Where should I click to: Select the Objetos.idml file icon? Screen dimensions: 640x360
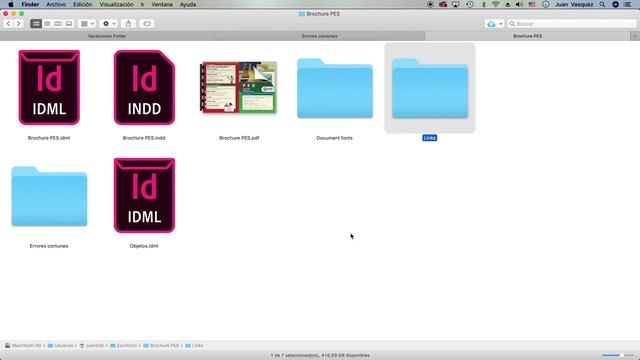tap(144, 196)
